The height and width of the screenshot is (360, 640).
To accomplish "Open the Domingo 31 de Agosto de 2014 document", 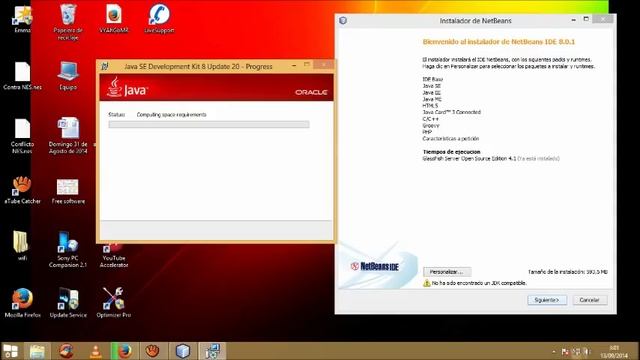I will point(68,136).
